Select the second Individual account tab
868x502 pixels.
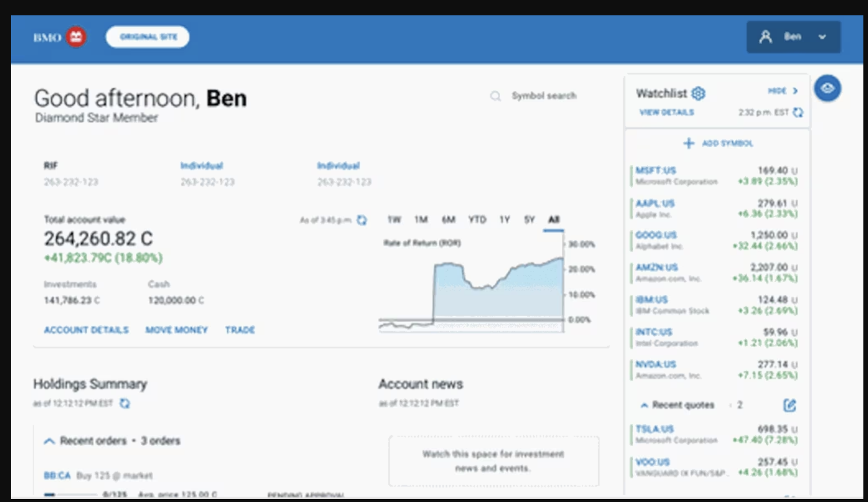pyautogui.click(x=338, y=166)
